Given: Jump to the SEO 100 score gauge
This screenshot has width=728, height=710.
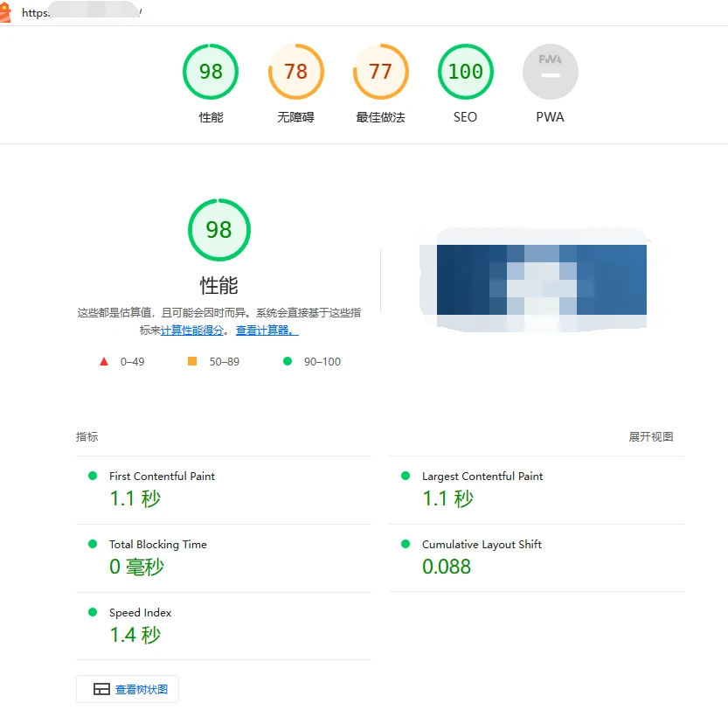Looking at the screenshot, I should coord(465,72).
